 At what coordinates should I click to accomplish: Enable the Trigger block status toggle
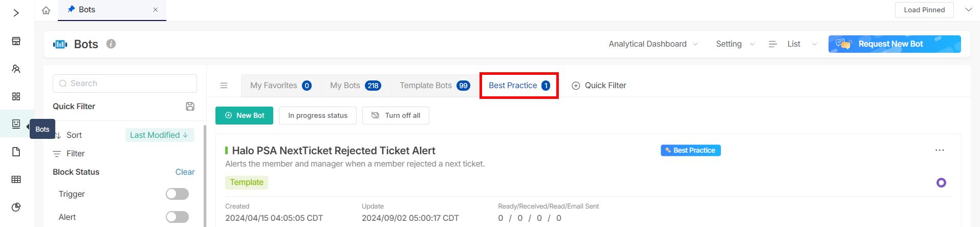coord(177,194)
